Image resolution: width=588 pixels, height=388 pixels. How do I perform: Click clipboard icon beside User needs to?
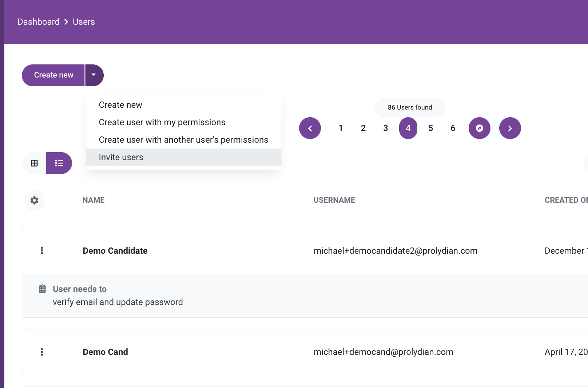click(43, 289)
